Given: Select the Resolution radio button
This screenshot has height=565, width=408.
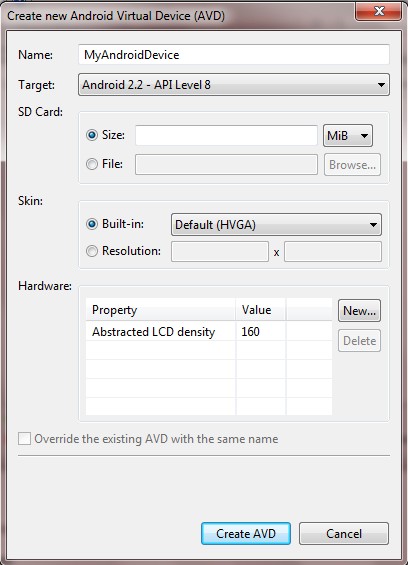Looking at the screenshot, I should [x=92, y=251].
